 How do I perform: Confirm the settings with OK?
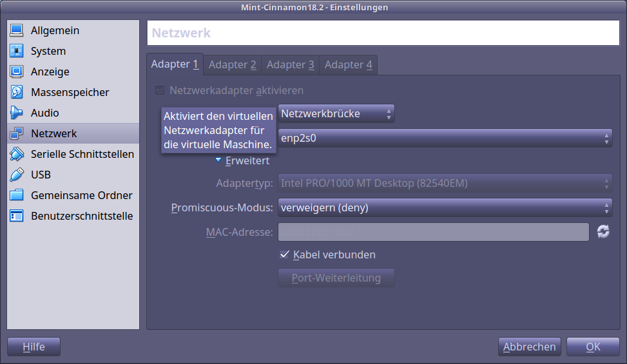(593, 347)
